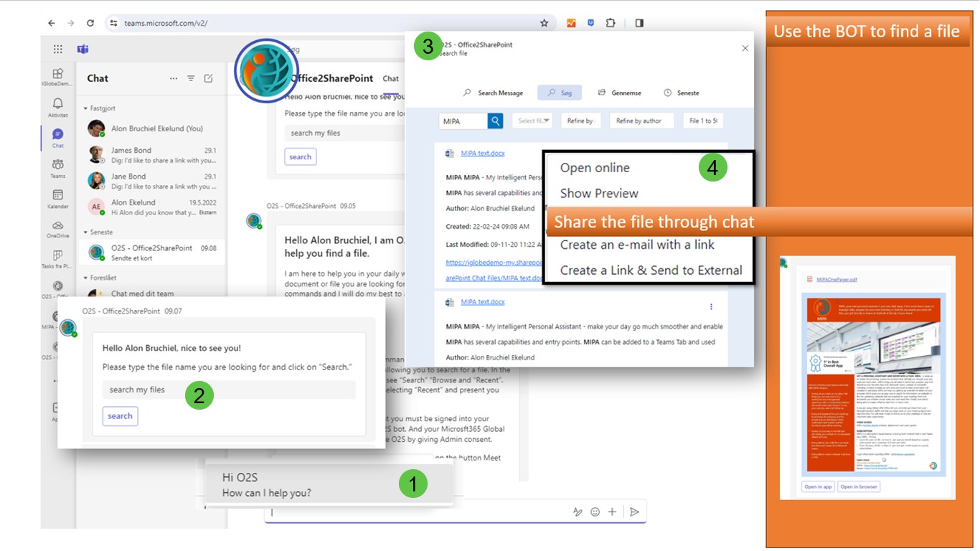
Task: Open OneDrive in the Teams sidebar
Action: point(58,229)
